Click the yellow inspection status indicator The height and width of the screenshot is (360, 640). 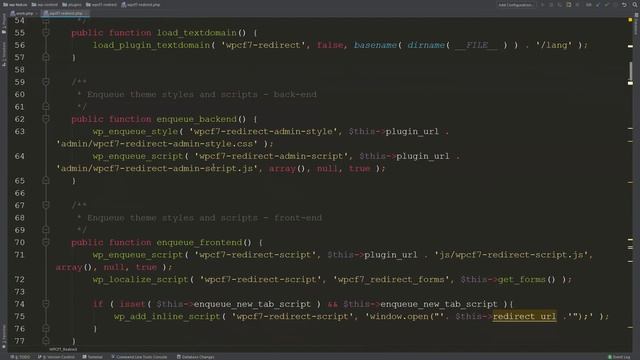click(630, 20)
